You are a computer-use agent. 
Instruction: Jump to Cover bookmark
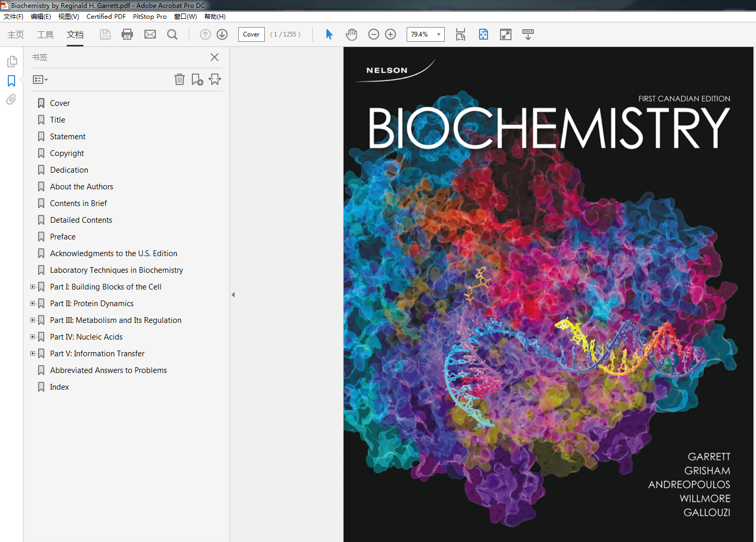pyautogui.click(x=60, y=103)
